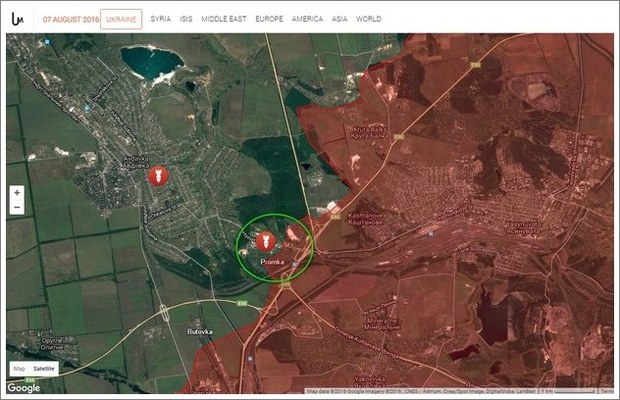Open the Europe tab
620x400 pixels.
tap(269, 19)
